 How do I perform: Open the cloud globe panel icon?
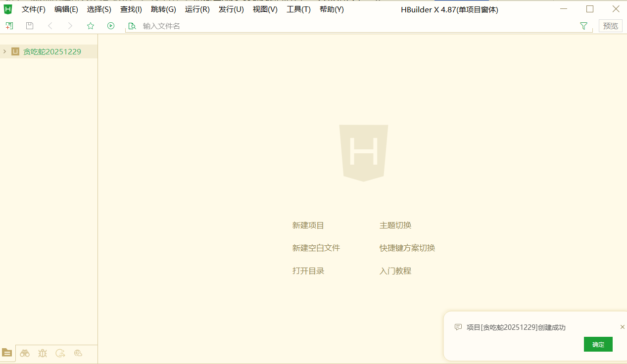[x=78, y=353]
